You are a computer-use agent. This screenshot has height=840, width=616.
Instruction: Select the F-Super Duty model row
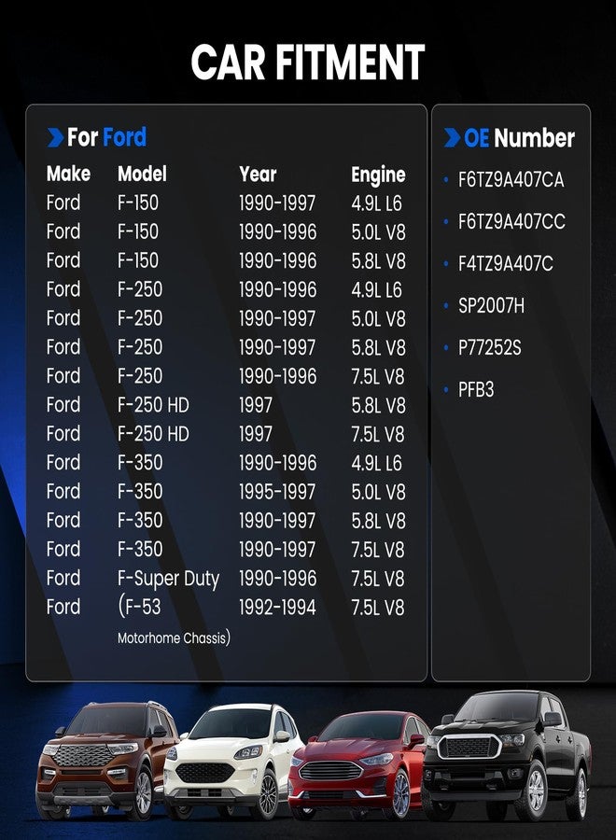click(x=227, y=579)
